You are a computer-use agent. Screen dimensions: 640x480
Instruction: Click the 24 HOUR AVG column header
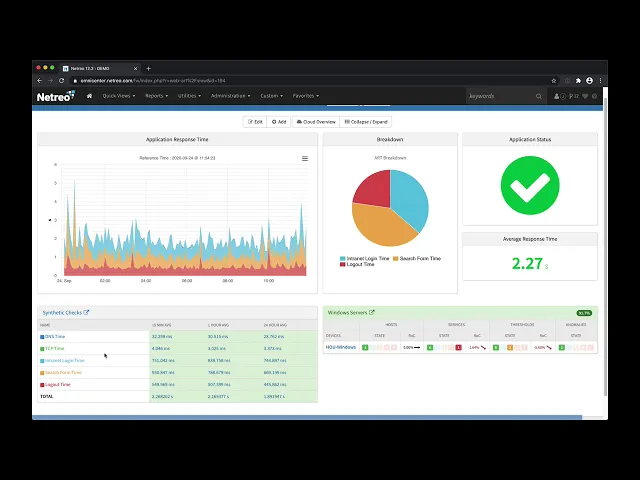(275, 325)
